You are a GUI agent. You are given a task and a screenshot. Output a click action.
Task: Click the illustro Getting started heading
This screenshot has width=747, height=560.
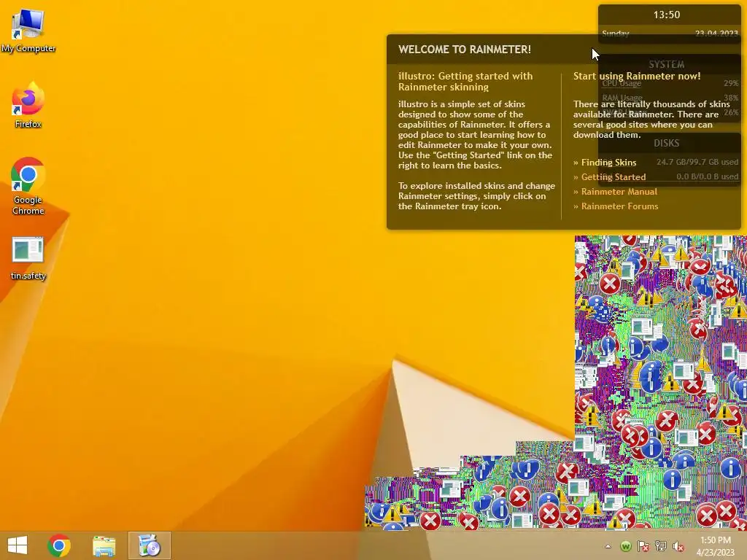coord(465,82)
